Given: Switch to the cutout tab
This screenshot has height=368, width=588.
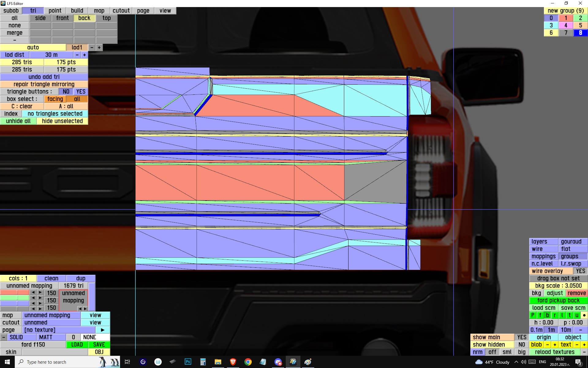Looking at the screenshot, I should pos(121,11).
